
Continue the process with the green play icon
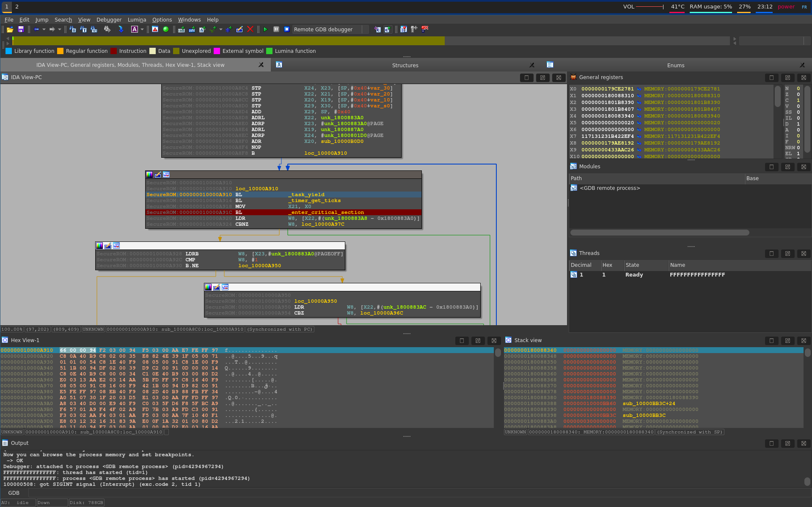[x=266, y=30]
